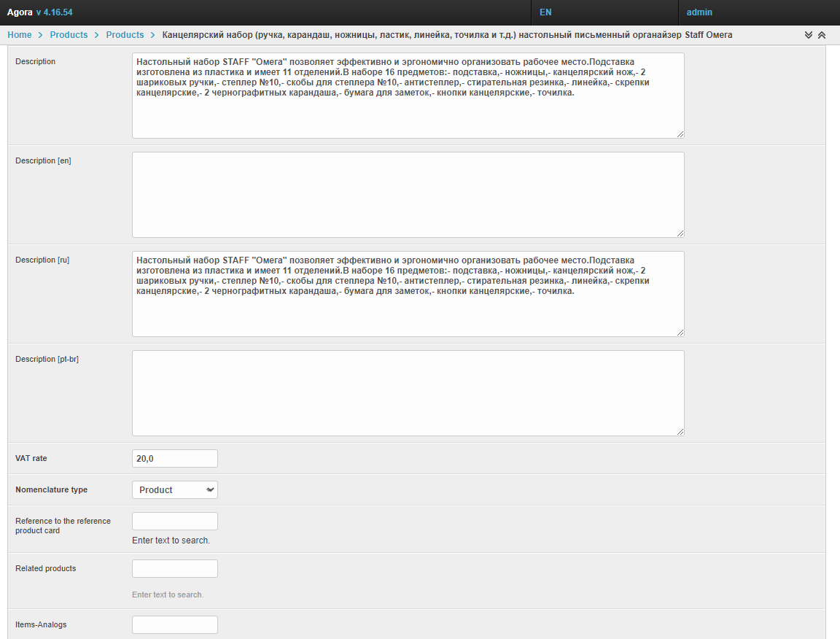Click resize handle of Description [en] textarea

(x=680, y=233)
